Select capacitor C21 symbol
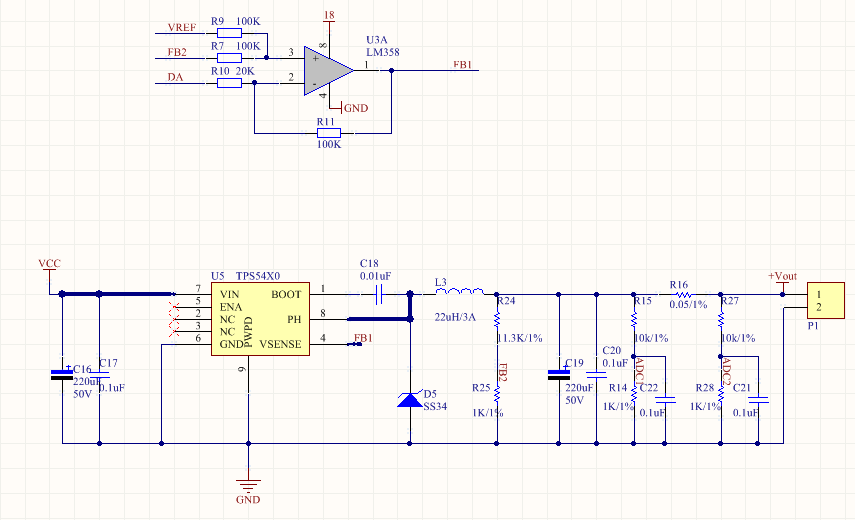This screenshot has width=855, height=520. 758,400
